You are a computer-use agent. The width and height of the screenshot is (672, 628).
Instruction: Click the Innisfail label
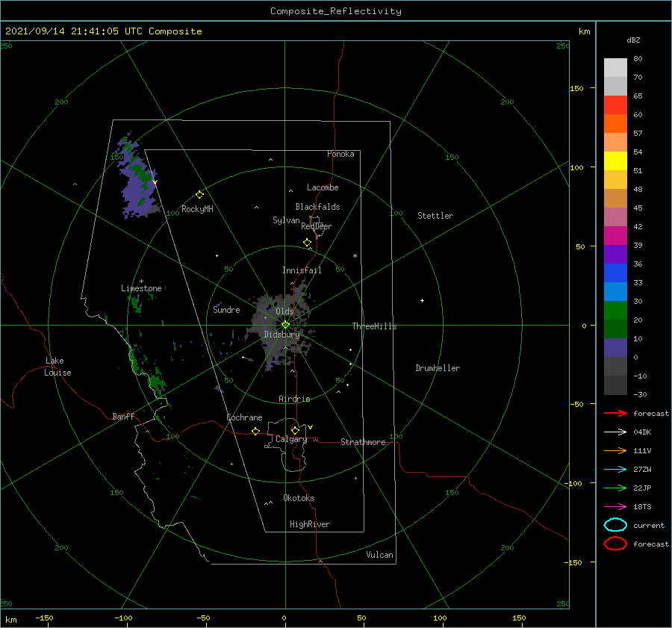point(302,270)
